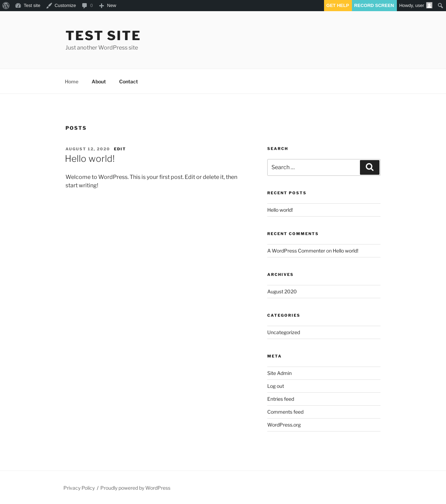
Task: Open the Hello world! post title
Action: pyautogui.click(x=90, y=159)
